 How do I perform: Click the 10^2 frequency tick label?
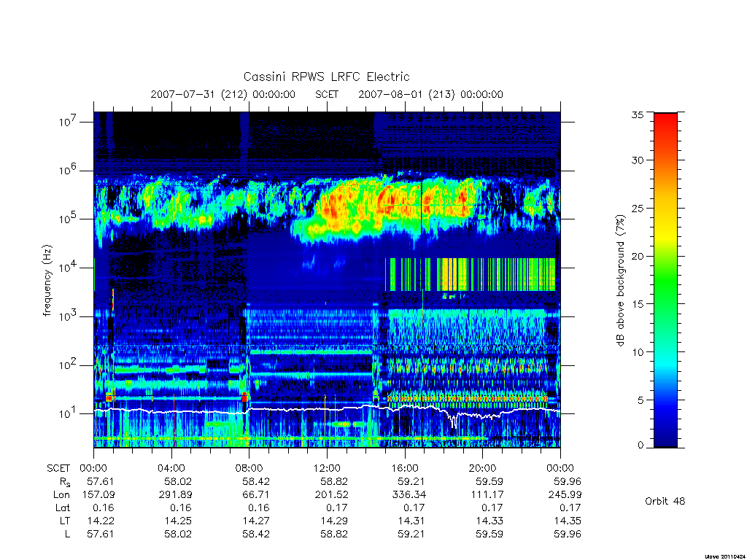[69, 365]
